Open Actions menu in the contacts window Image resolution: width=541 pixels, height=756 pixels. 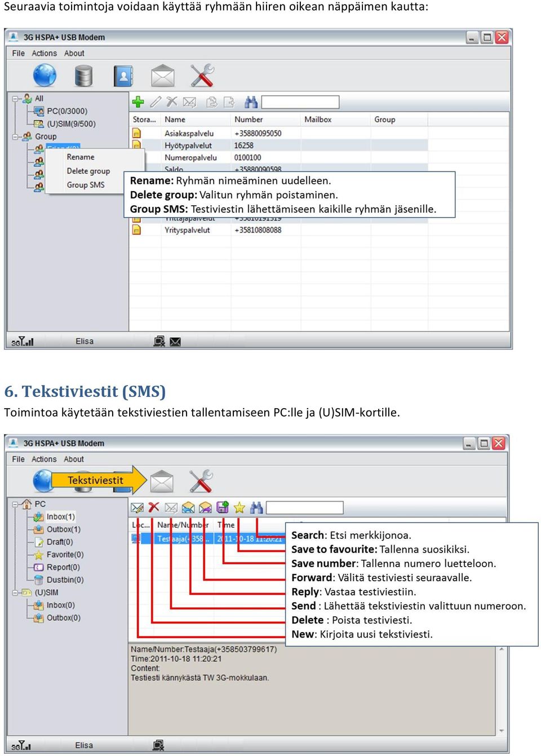[44, 53]
